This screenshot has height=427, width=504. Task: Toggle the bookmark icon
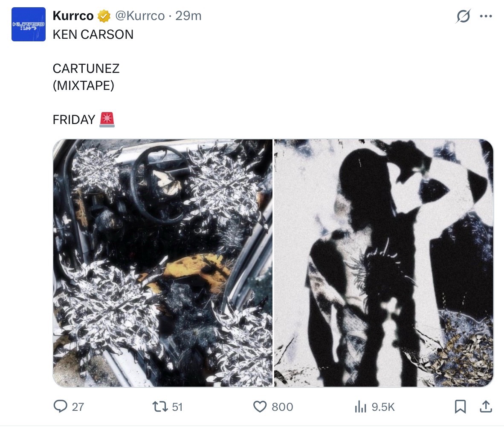tap(460, 407)
